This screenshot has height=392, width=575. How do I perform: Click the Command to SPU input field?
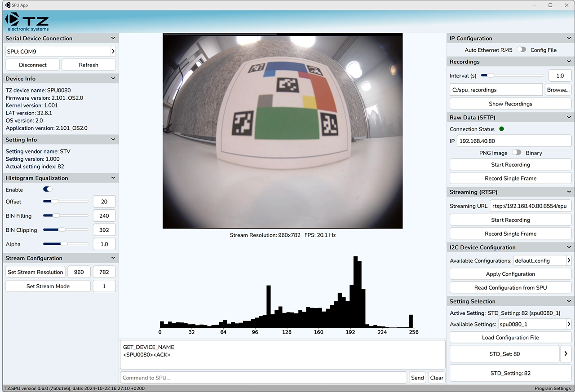[263, 378]
